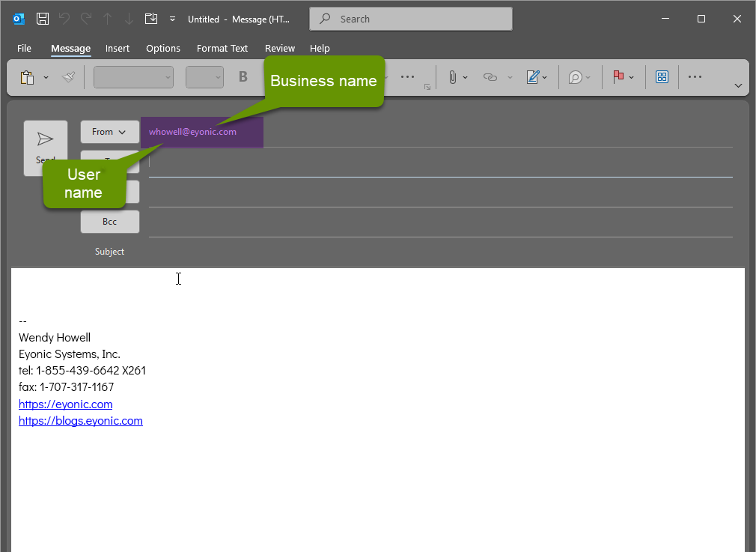Open the From dropdown
Viewport: 756px width, 552px height.
pyautogui.click(x=109, y=131)
